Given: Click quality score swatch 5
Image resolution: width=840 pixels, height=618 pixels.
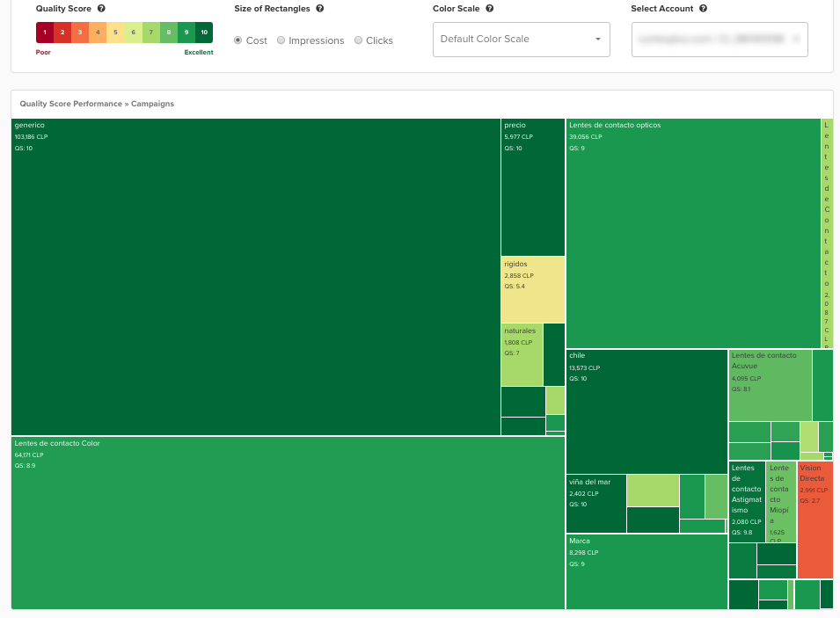Looking at the screenshot, I should 116,33.
